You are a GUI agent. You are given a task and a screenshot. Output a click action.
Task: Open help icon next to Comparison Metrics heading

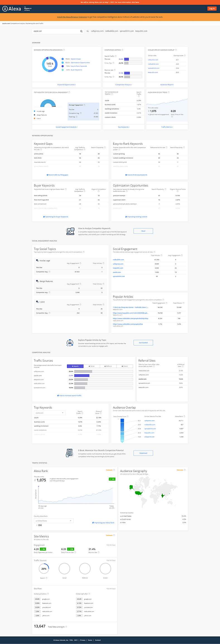point(122,50)
